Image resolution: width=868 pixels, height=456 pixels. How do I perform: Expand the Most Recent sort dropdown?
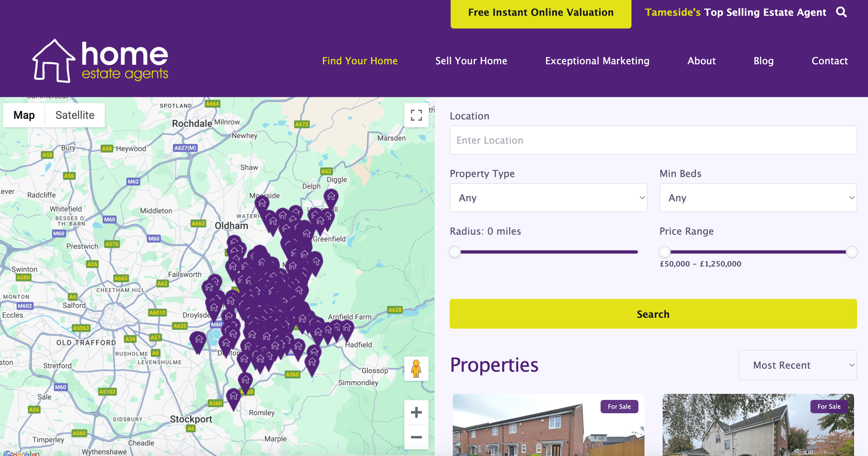pos(797,365)
